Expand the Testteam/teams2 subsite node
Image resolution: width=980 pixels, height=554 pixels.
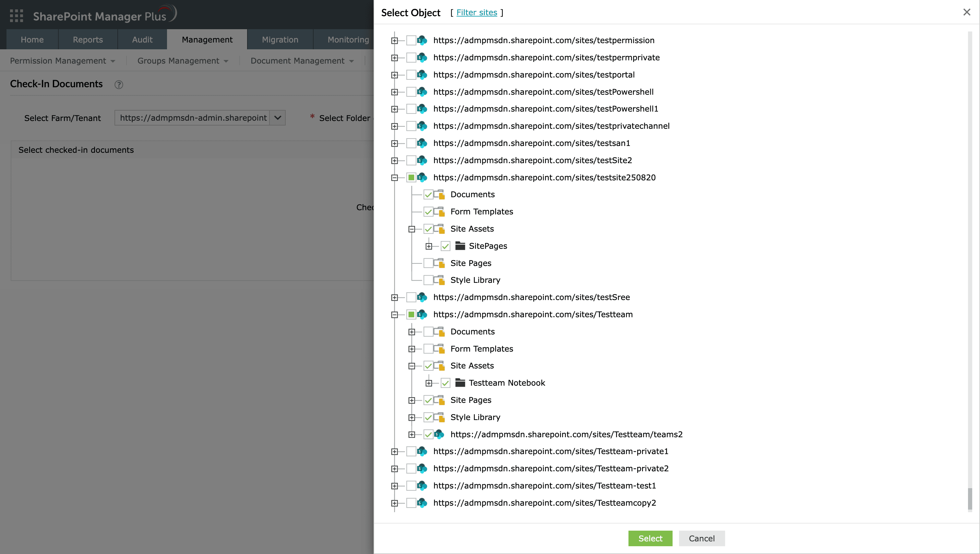coord(412,435)
